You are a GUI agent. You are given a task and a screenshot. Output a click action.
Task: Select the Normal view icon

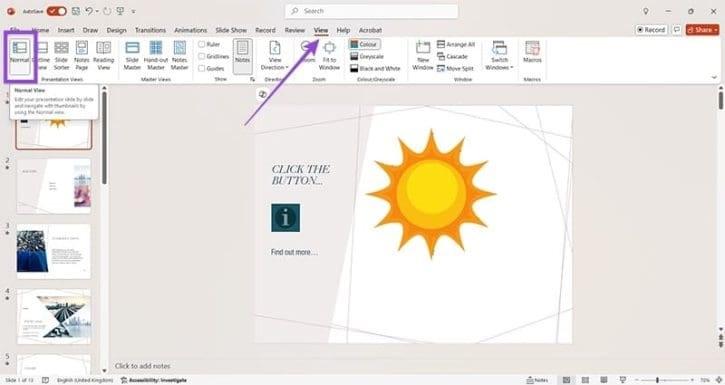pyautogui.click(x=20, y=48)
